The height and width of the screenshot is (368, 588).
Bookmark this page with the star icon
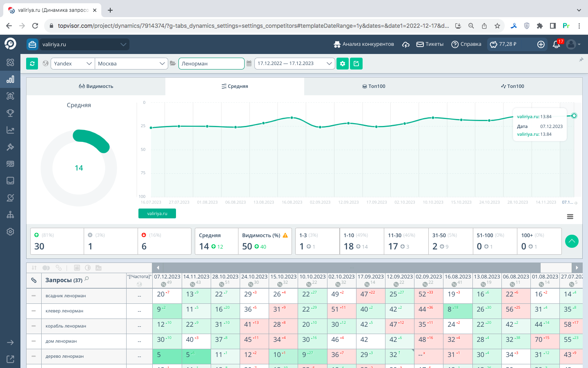[497, 26]
